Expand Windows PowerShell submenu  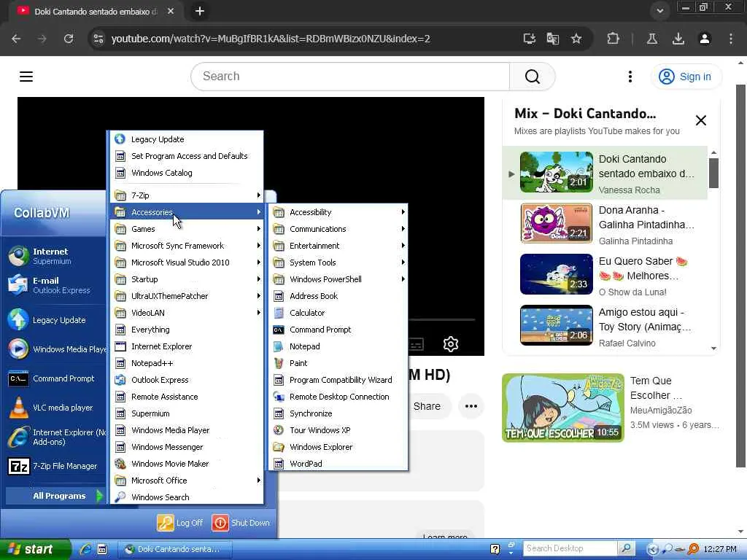[x=338, y=279]
